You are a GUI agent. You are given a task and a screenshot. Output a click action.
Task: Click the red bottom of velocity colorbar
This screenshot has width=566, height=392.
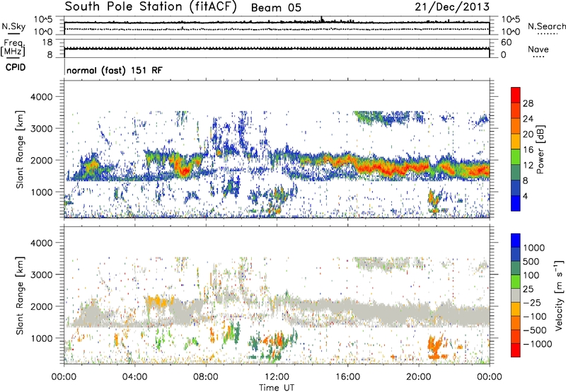[516, 350]
